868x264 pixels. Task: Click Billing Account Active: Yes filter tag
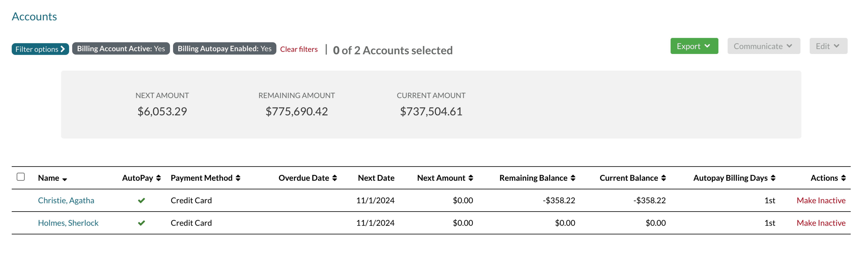click(121, 48)
